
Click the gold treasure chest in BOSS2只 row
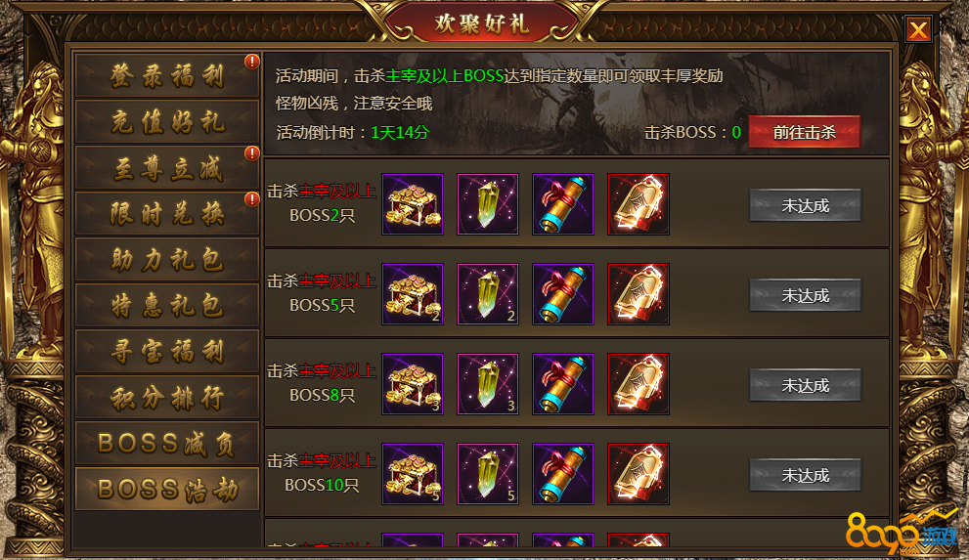(413, 204)
